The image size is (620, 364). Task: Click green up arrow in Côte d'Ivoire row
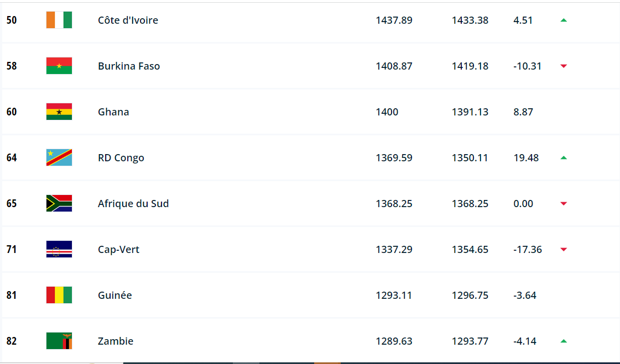564,20
